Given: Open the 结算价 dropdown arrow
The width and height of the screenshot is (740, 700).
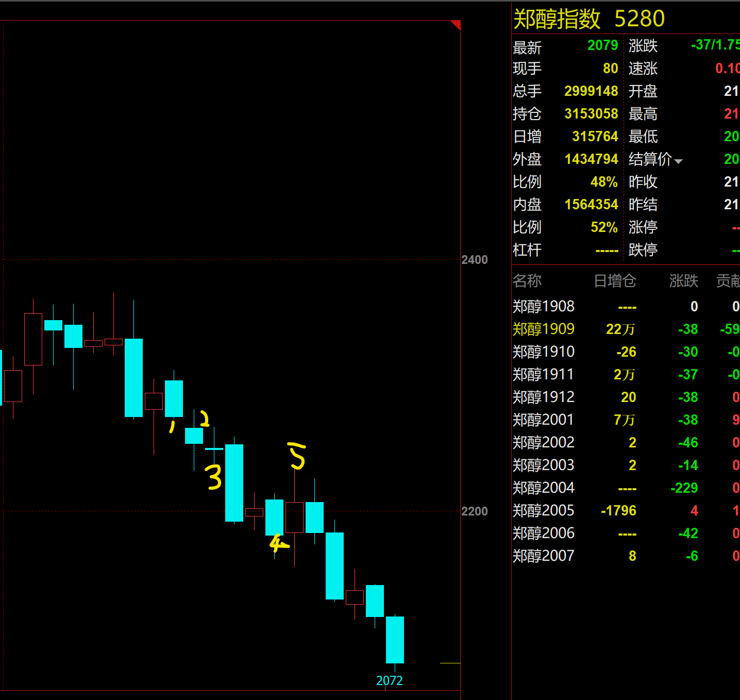Looking at the screenshot, I should [678, 161].
